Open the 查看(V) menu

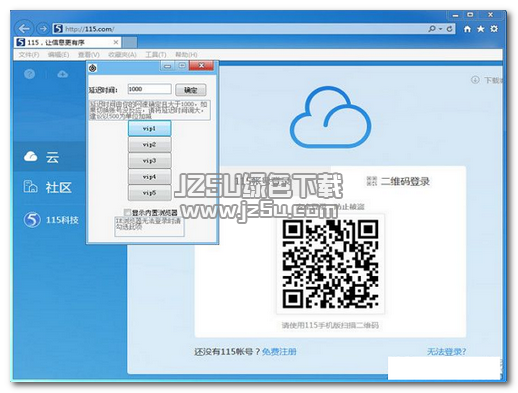point(89,54)
